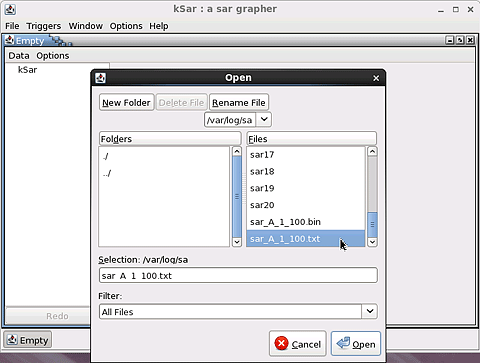480x363 pixels.
Task: Open the Data menu in Empty window
Action: click(19, 56)
